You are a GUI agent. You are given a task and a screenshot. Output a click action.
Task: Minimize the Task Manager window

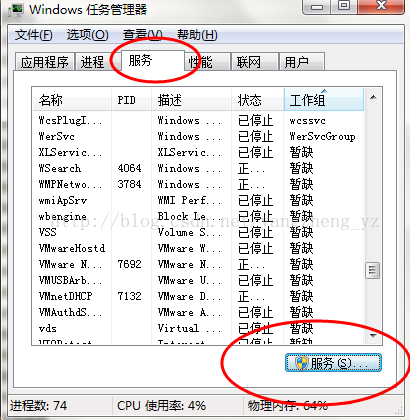click(317, 6)
